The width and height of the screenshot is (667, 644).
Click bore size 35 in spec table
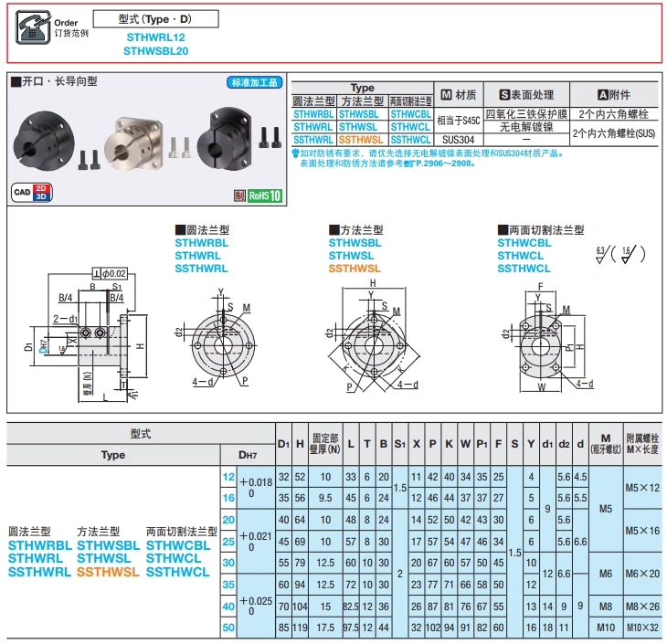coord(228,585)
